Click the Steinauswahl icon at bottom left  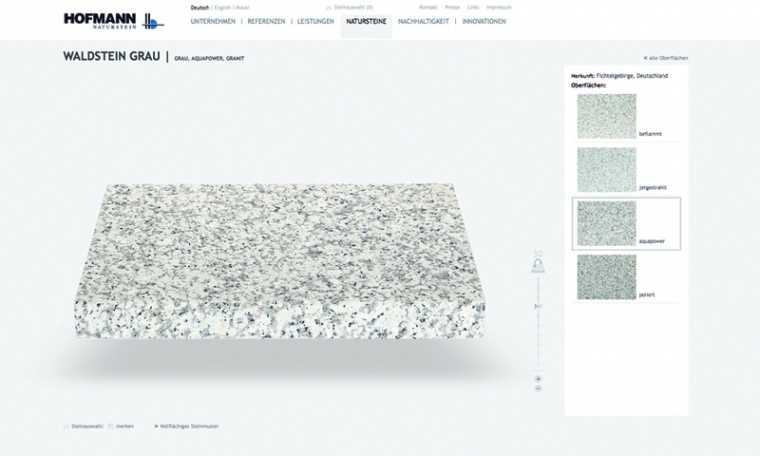tap(66, 426)
